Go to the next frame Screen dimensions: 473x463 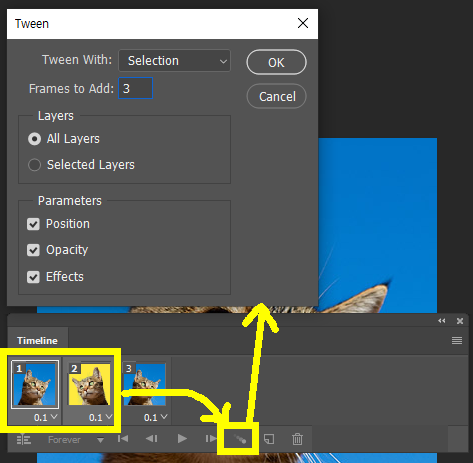(x=211, y=439)
